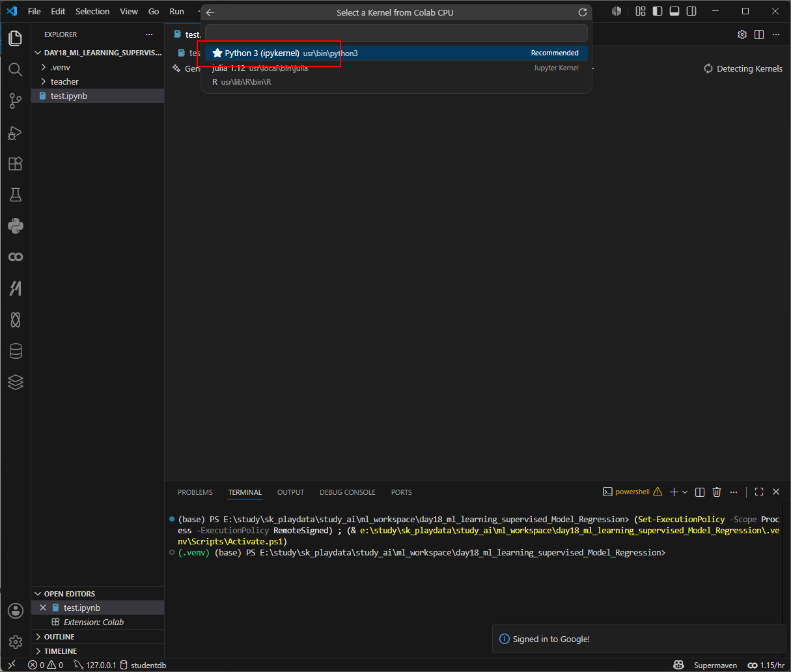Open terminal panel more actions ellipsis

(x=734, y=492)
